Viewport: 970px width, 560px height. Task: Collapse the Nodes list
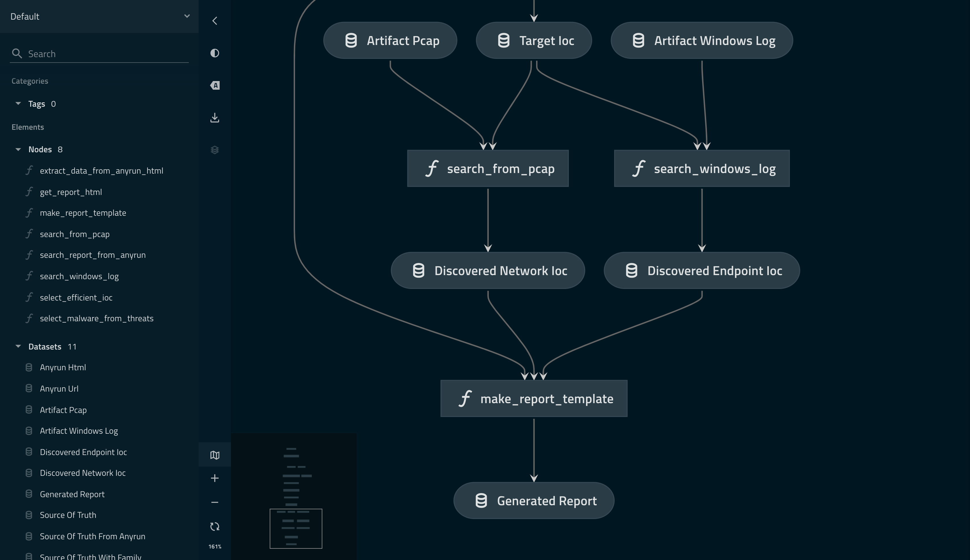point(18,149)
